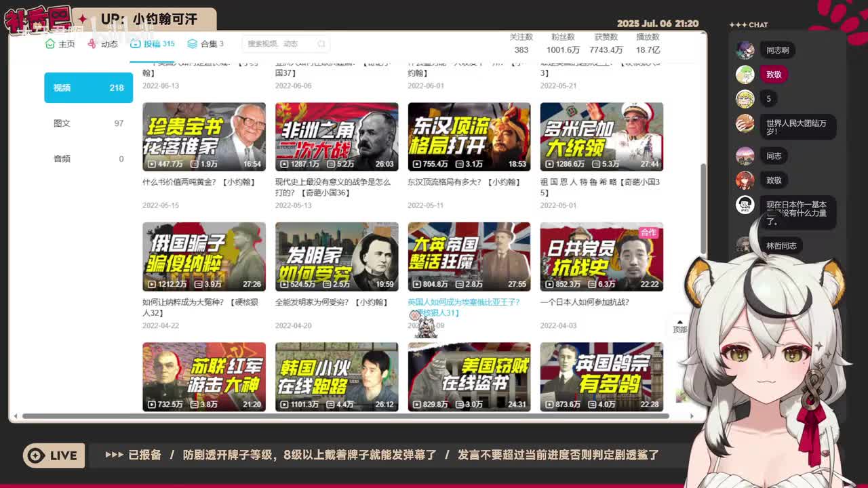Open the 韩国小伙在线跑路 video thumbnail
868x488 pixels.
(x=336, y=377)
